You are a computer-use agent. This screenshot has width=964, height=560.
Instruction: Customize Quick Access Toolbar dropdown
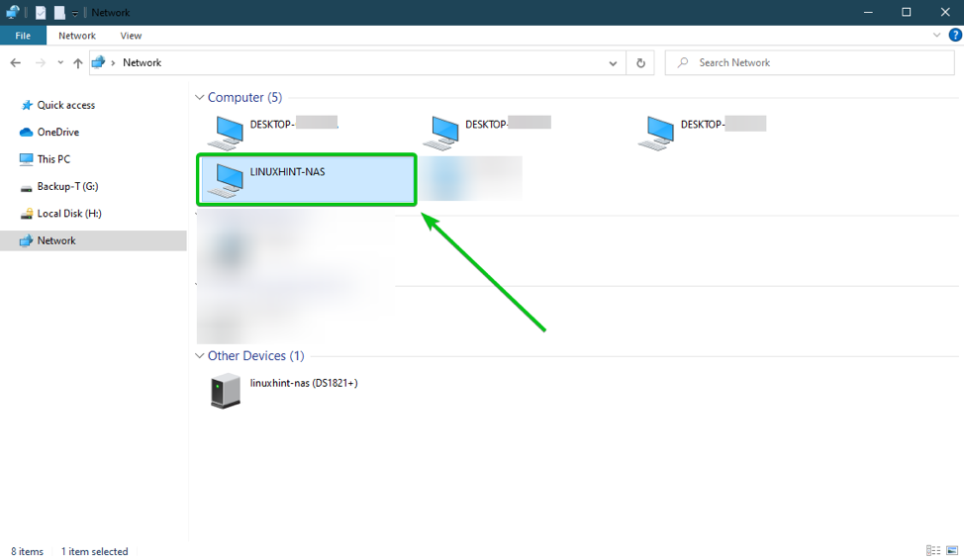[74, 13]
